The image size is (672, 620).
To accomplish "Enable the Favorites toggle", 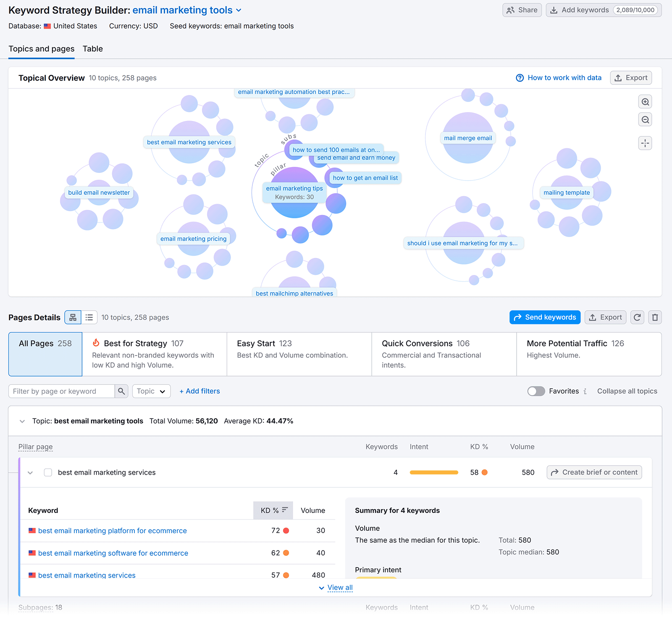I will 536,391.
